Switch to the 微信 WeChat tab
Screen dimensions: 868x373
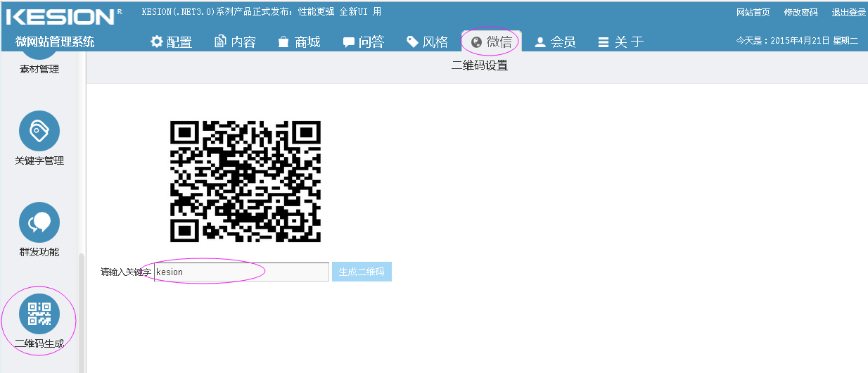491,42
